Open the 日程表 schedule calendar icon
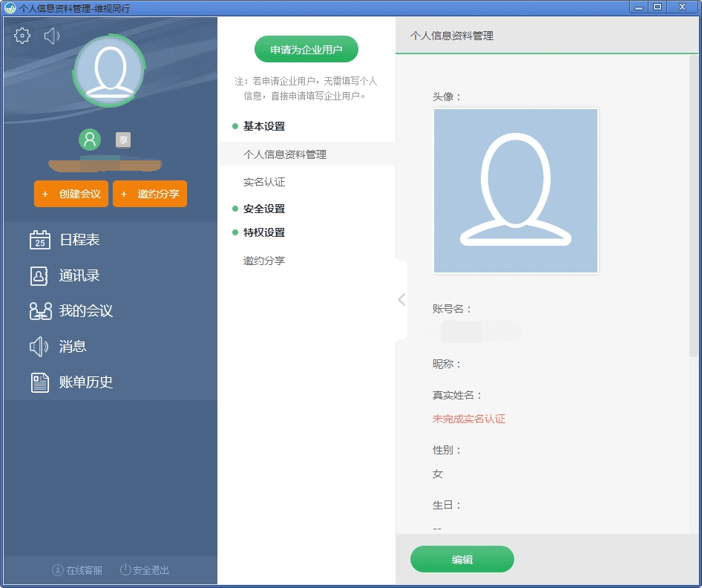The height and width of the screenshot is (588, 702). 39,239
